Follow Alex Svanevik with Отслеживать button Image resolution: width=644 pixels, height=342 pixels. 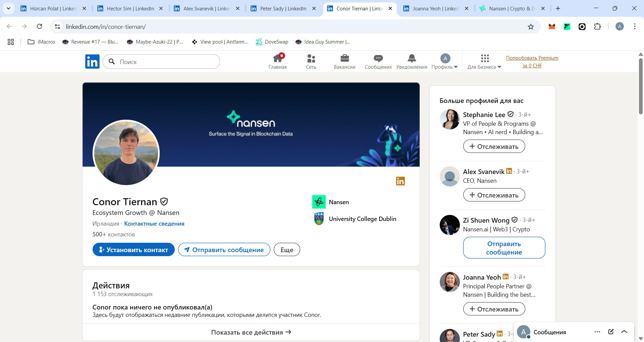click(494, 195)
